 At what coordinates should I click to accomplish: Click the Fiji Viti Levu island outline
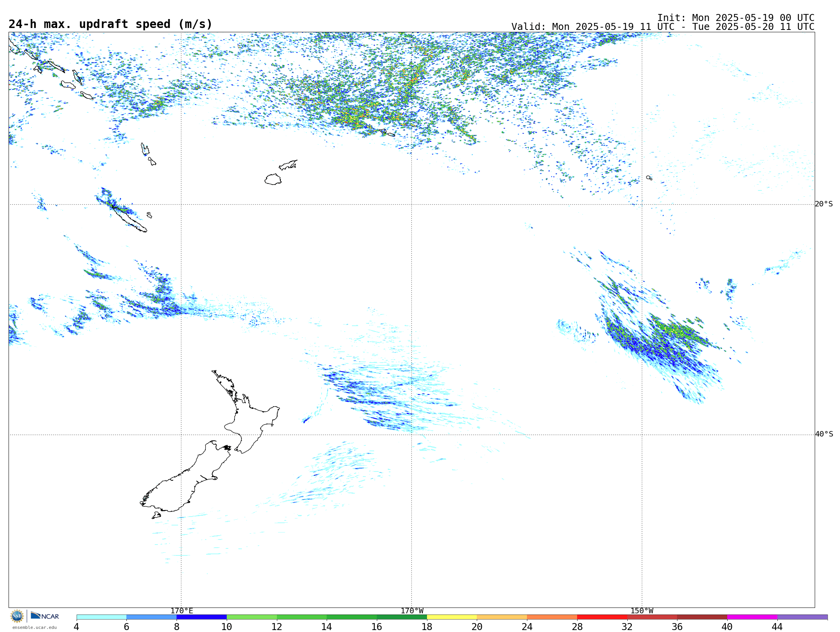click(x=273, y=180)
